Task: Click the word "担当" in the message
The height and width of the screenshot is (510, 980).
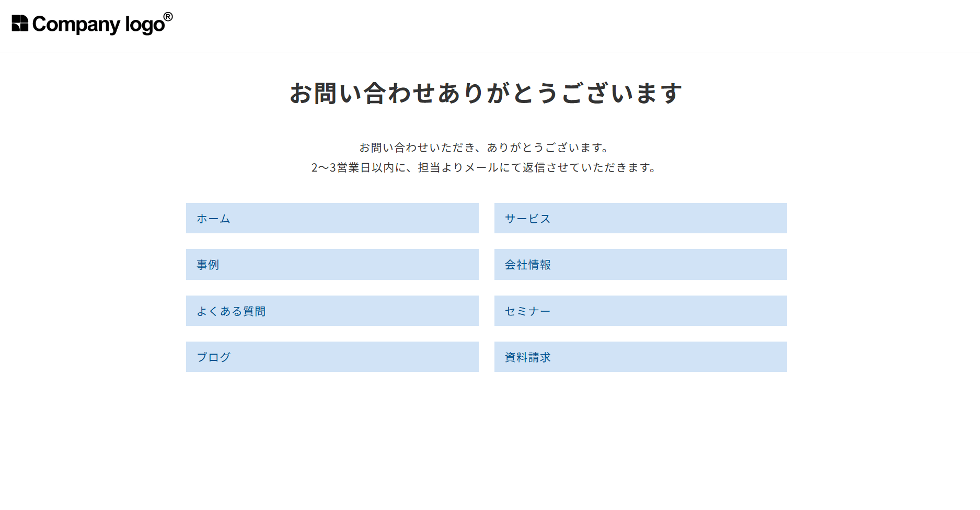Action: pyautogui.click(x=429, y=167)
